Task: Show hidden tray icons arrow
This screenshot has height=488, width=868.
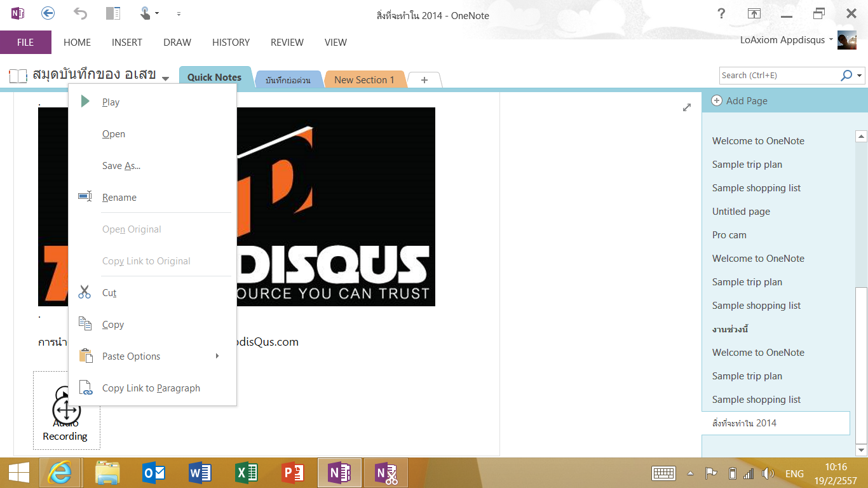Action: click(690, 473)
